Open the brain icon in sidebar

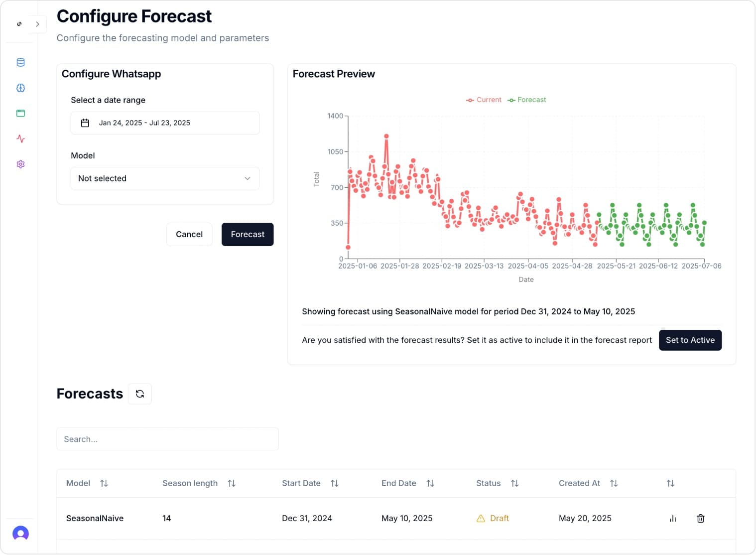(x=20, y=88)
